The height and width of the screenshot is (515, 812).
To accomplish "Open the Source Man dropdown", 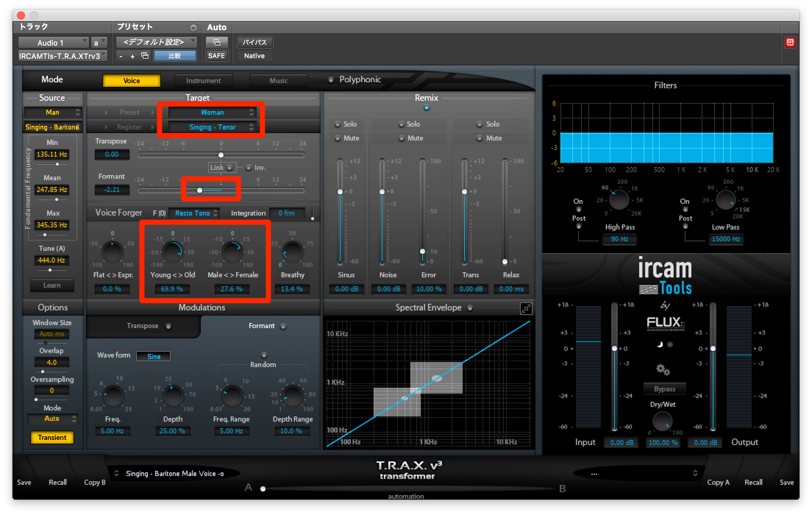I will point(53,112).
